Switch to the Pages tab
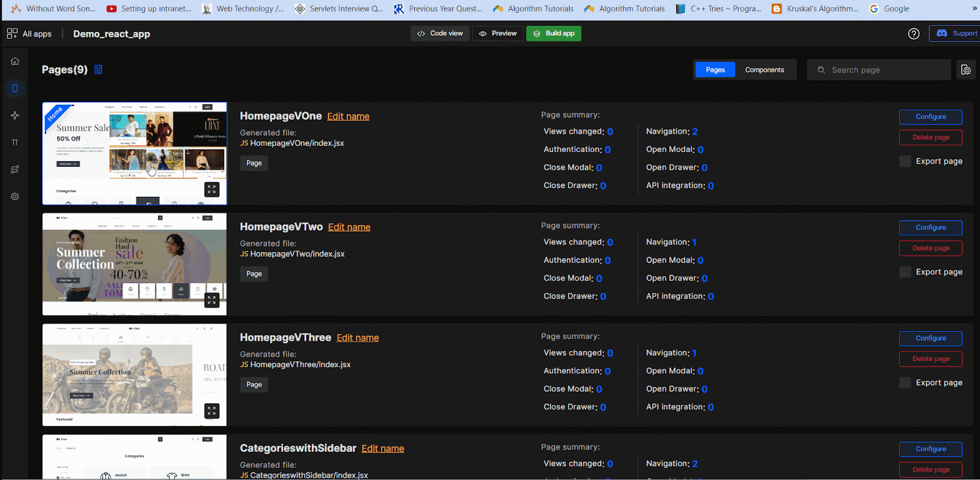Screen dimensions: 980x480 pos(715,70)
